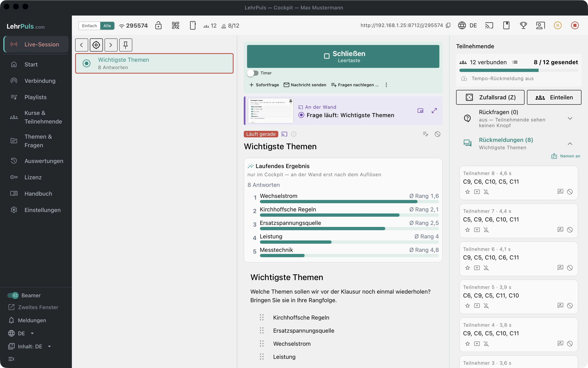The image size is (588, 368).
Task: Click the red stop session icon
Action: (x=575, y=25)
